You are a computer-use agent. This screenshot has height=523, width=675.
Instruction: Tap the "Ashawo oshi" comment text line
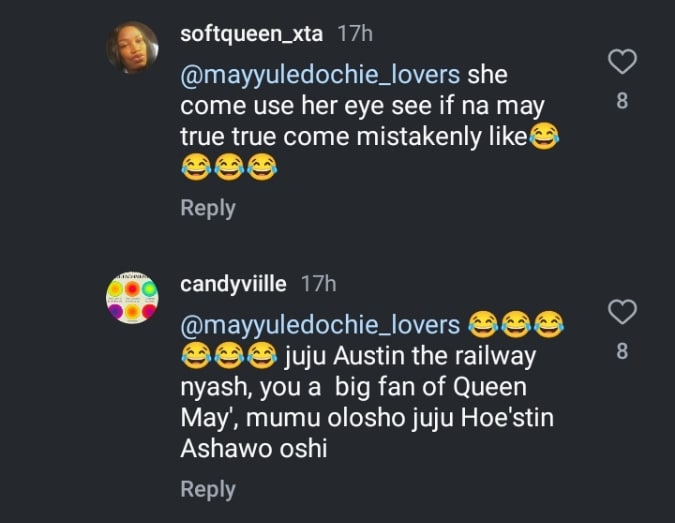tap(254, 449)
